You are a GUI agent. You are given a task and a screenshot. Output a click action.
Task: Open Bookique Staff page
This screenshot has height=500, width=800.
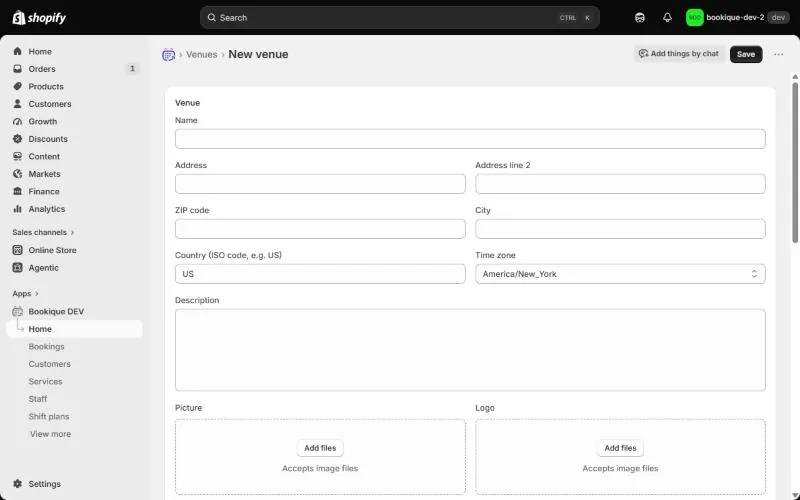coord(38,399)
